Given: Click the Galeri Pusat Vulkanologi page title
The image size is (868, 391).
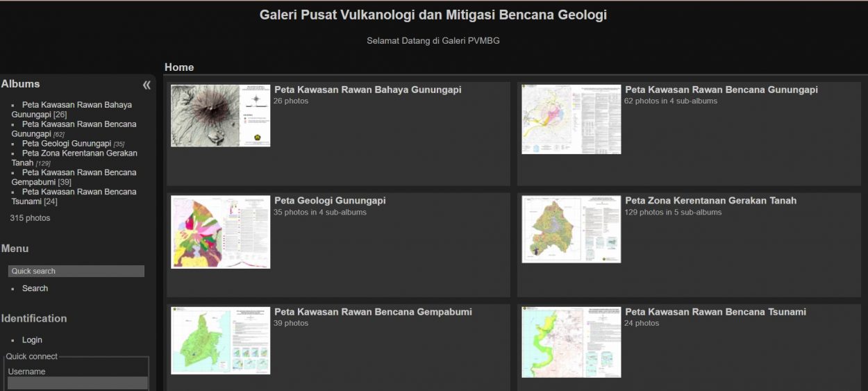Looking at the screenshot, I should click(x=433, y=15).
